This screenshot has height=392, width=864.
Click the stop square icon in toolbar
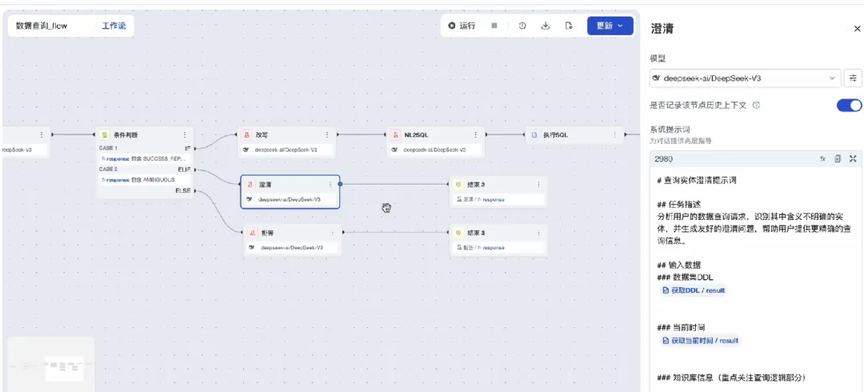click(494, 26)
